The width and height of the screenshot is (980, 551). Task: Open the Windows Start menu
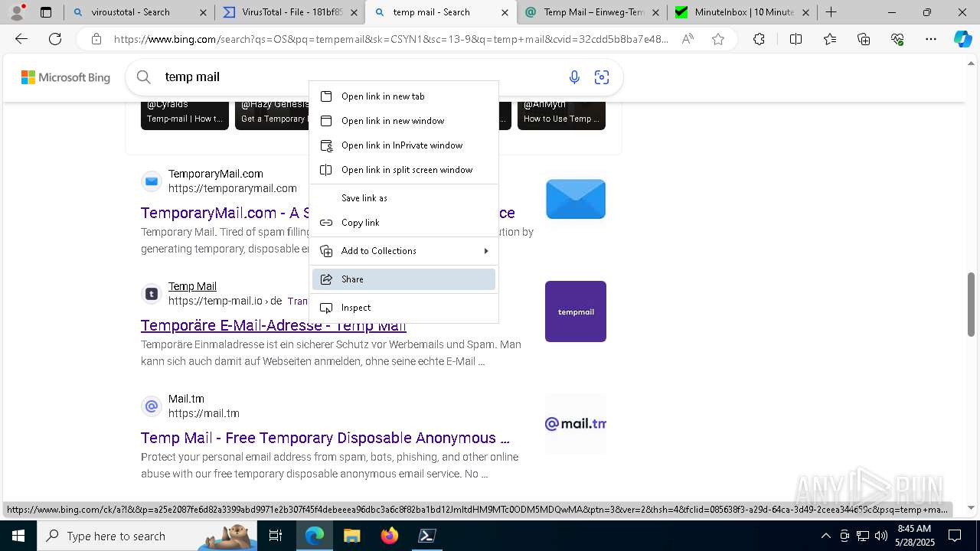tap(18, 536)
